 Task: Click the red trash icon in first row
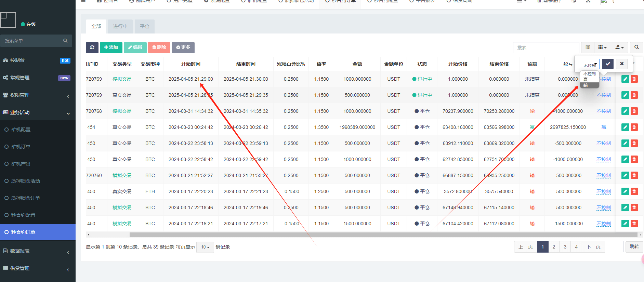(x=634, y=79)
